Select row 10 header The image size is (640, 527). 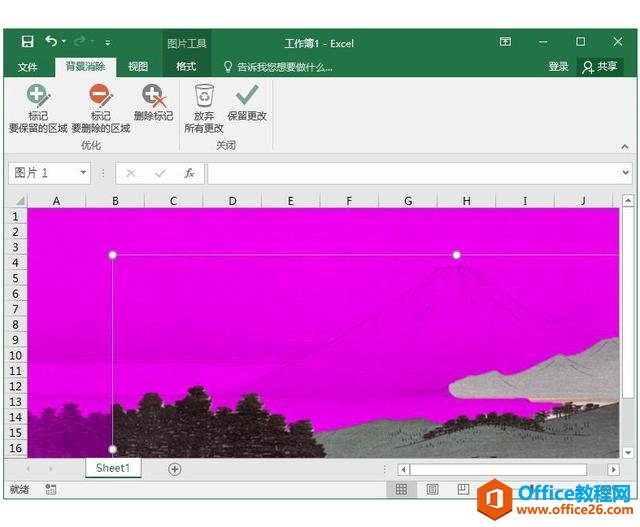tap(16, 355)
